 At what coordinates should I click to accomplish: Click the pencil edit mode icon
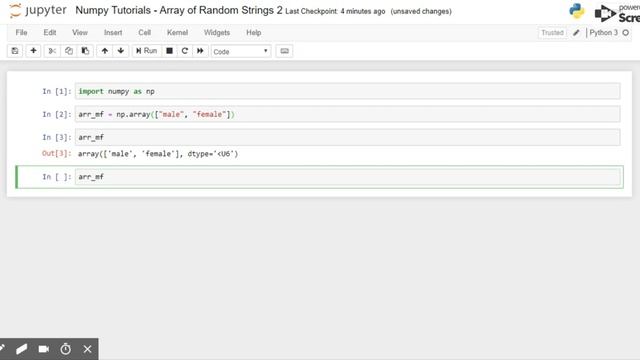point(576,33)
